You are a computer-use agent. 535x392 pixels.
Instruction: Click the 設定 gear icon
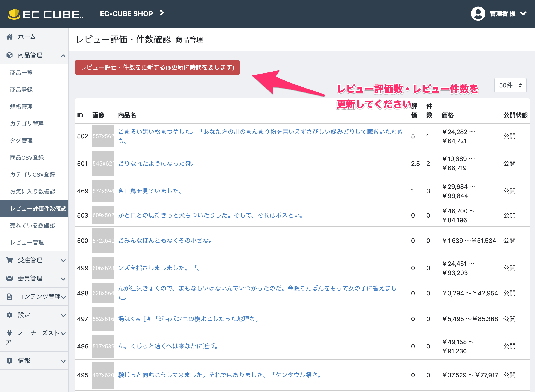10,315
